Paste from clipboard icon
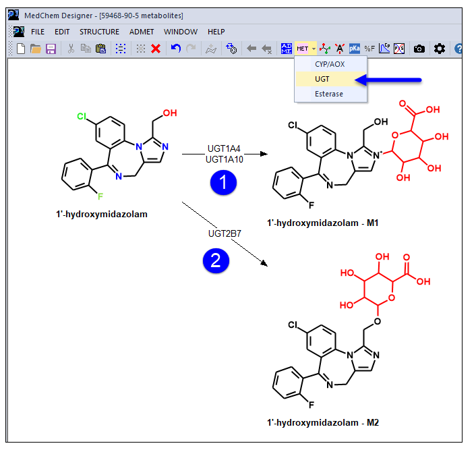This screenshot has width=476, height=452. 100,49
